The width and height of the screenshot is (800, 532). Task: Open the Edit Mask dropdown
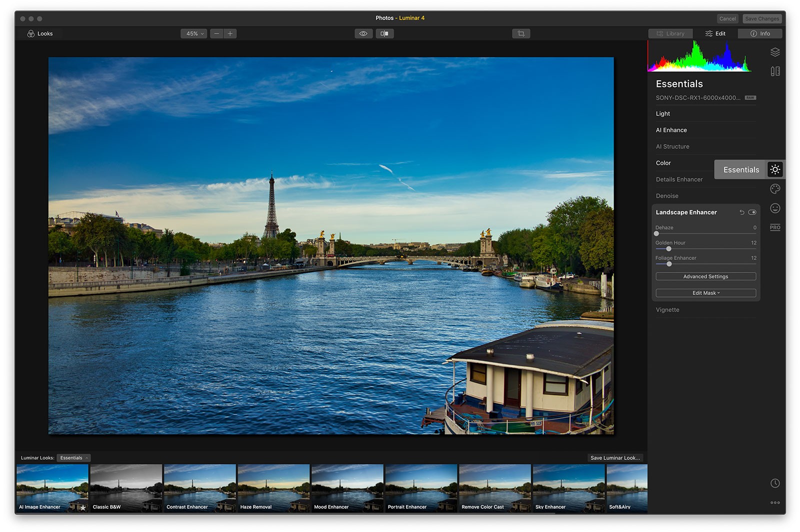[x=705, y=293]
